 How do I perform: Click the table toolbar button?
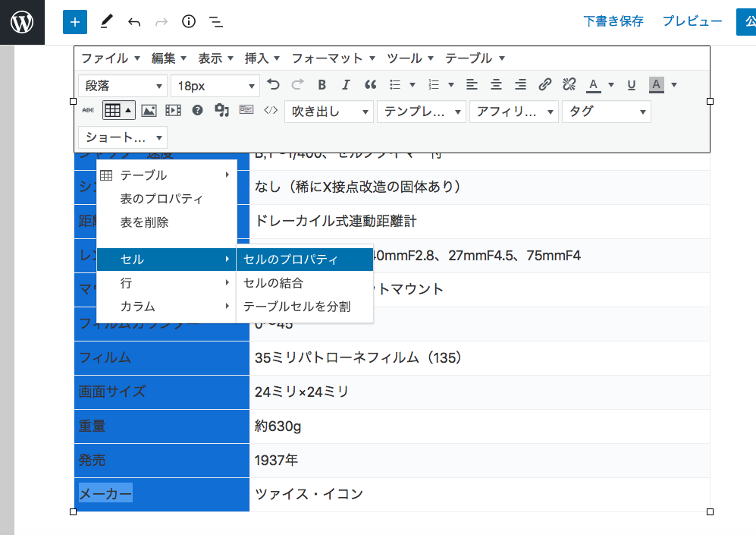(x=118, y=111)
